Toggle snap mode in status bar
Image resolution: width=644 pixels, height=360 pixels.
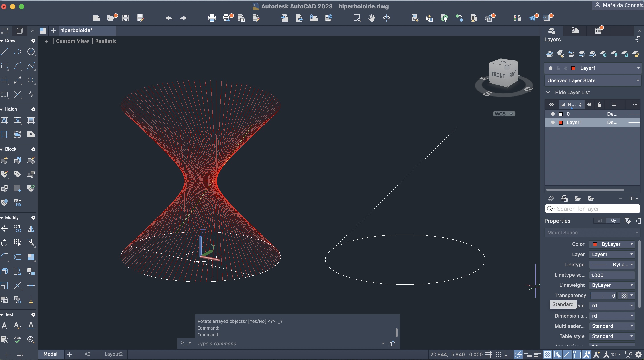[499, 354]
